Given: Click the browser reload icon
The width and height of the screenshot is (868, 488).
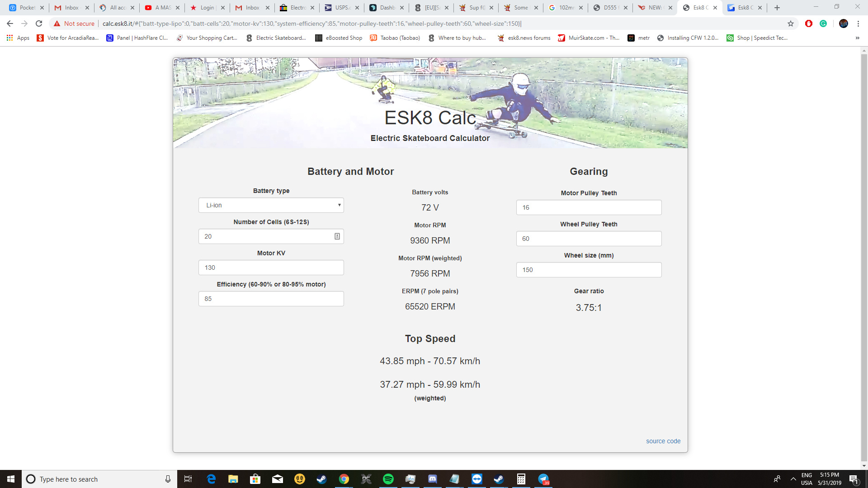Looking at the screenshot, I should click(39, 23).
